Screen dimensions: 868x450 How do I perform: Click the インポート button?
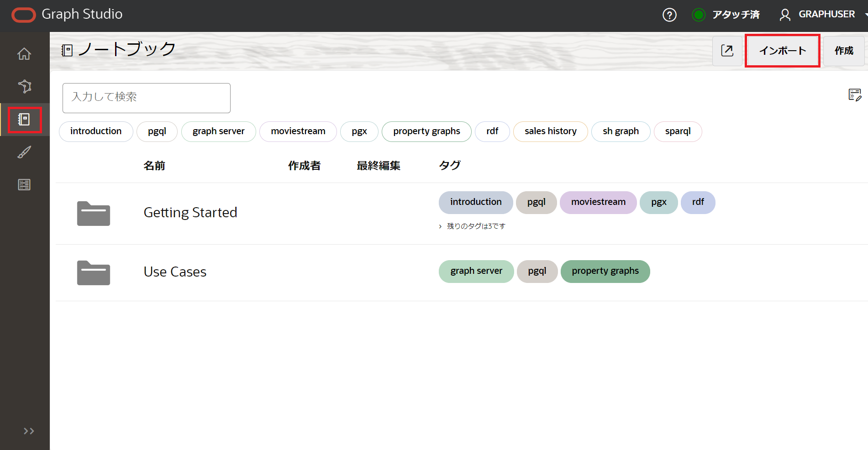pyautogui.click(x=782, y=51)
